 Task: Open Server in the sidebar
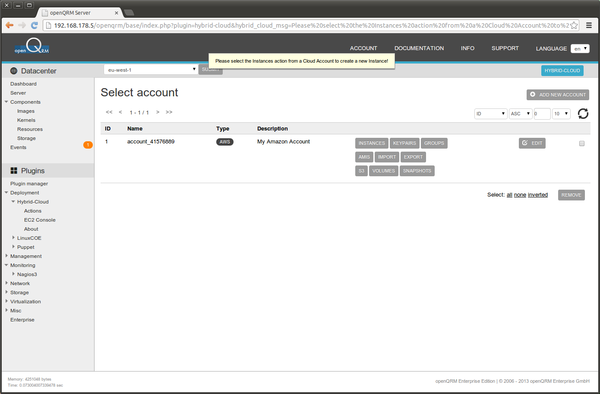point(18,93)
